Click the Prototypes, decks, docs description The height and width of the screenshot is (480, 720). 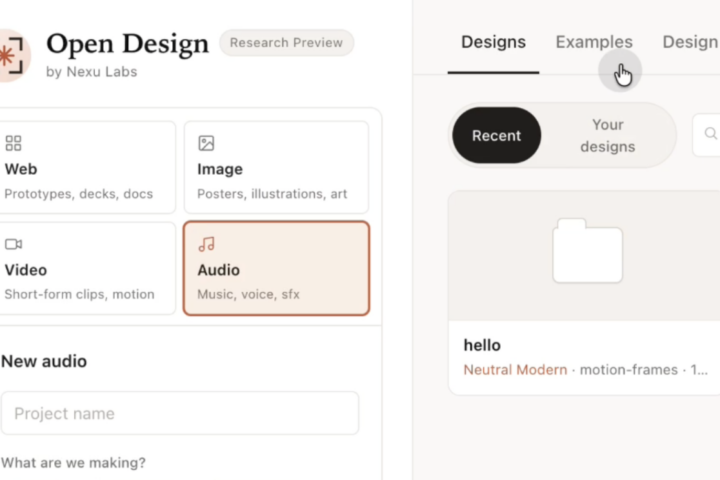point(79,194)
